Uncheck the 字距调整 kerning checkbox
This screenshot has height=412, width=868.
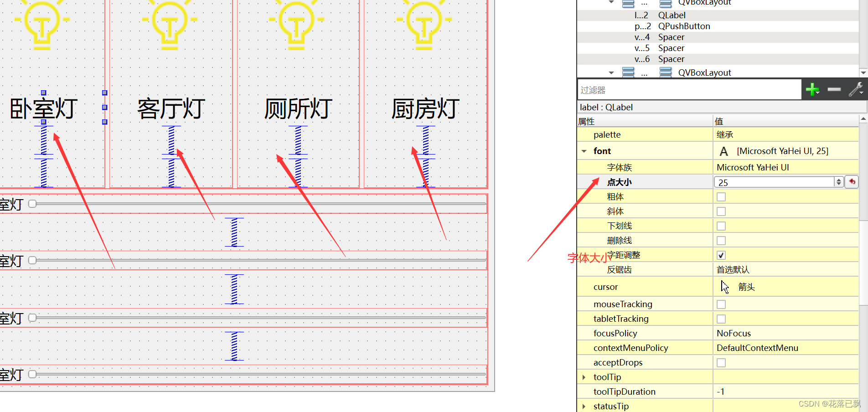(x=721, y=255)
